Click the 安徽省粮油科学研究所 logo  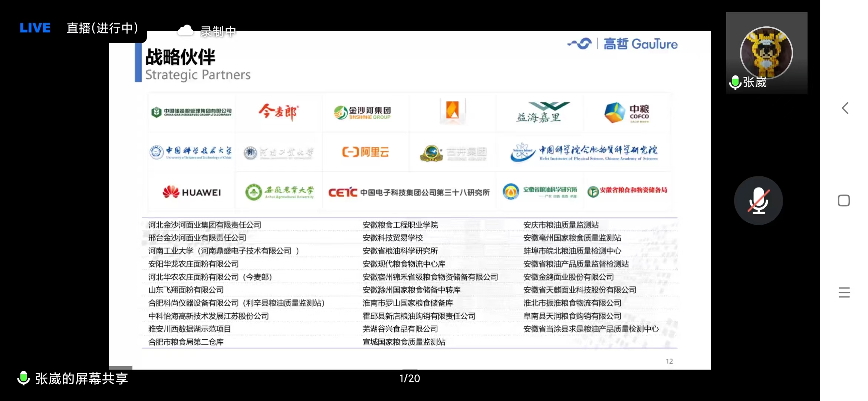click(x=540, y=192)
